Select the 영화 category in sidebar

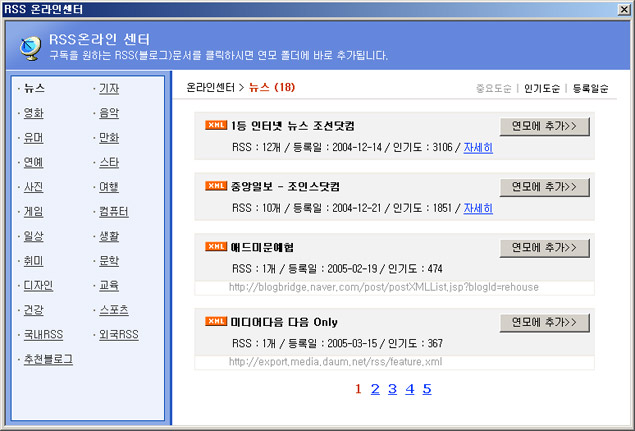pos(33,113)
